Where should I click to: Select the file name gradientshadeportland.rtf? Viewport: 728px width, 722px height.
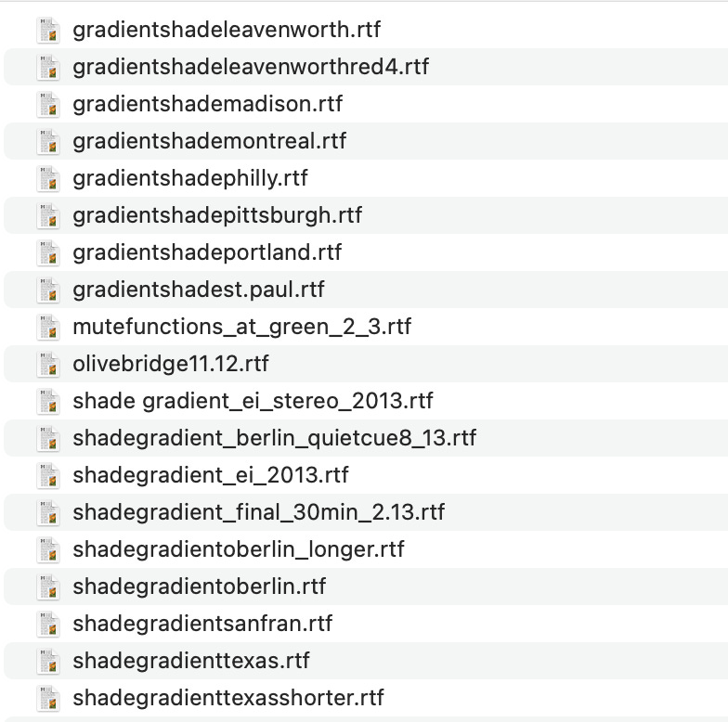[x=207, y=252]
